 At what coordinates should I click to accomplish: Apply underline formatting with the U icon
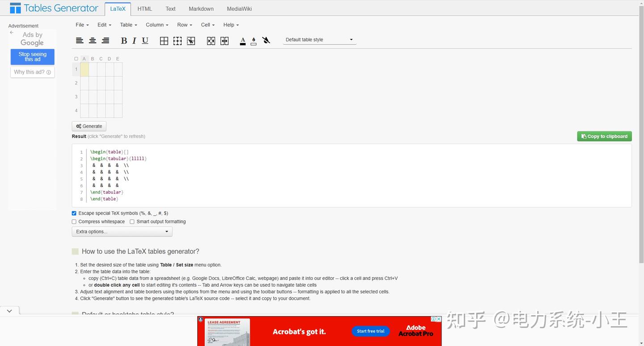[x=145, y=40]
